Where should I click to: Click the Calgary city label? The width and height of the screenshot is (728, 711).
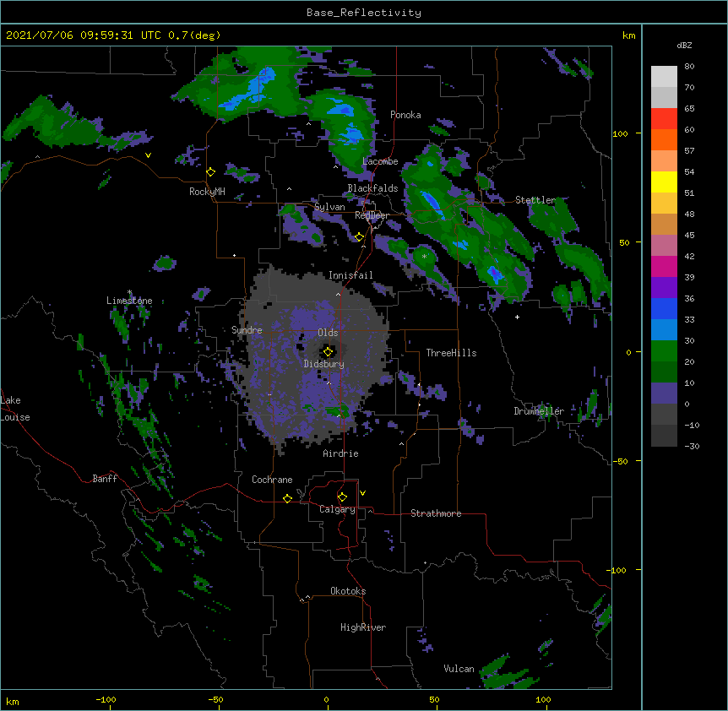coord(337,509)
